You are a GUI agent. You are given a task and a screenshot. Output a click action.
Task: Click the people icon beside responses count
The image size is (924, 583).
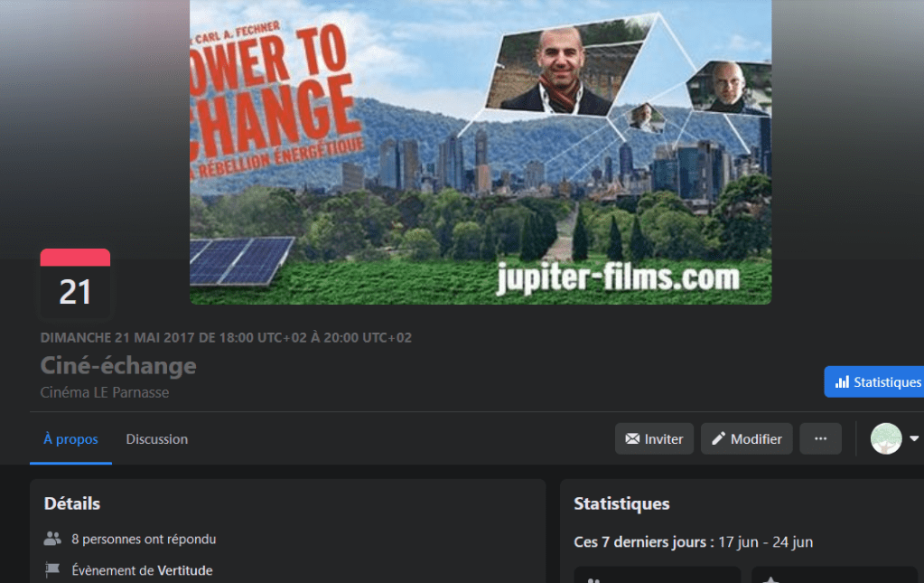click(52, 539)
